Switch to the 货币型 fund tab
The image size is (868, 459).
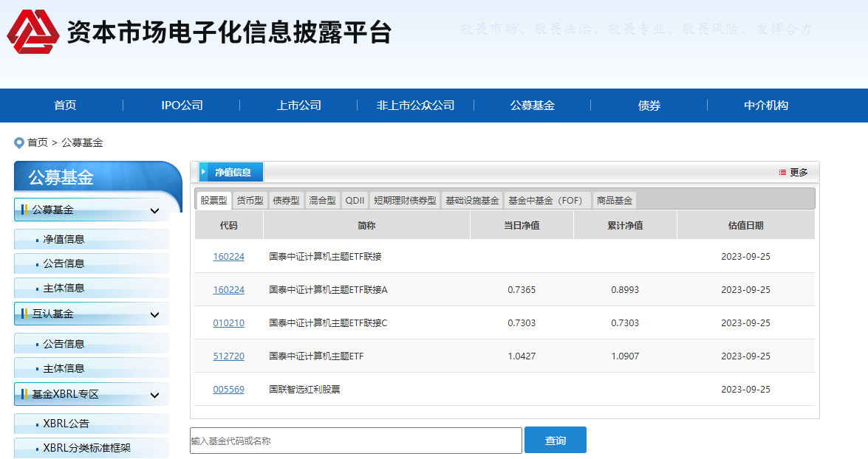click(250, 200)
